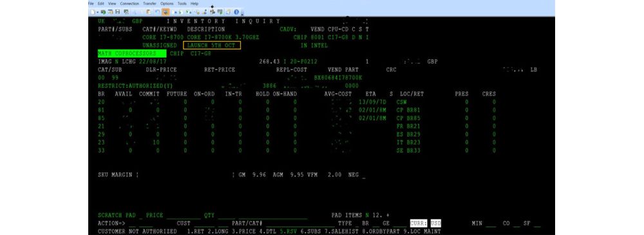644x235 pixels.
Task: Click the 2.LONG function option
Action: click(x=218, y=231)
